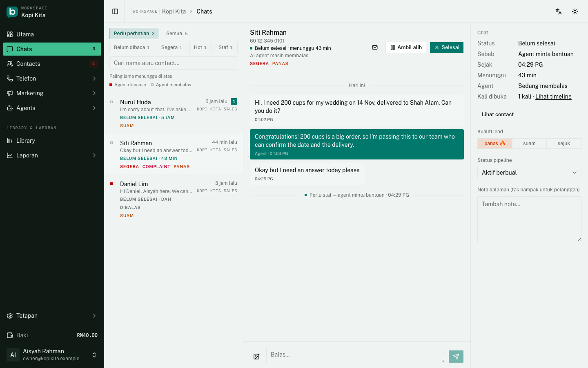Switch theme with the sun icon
This screenshot has height=368, width=588.
[x=575, y=11]
